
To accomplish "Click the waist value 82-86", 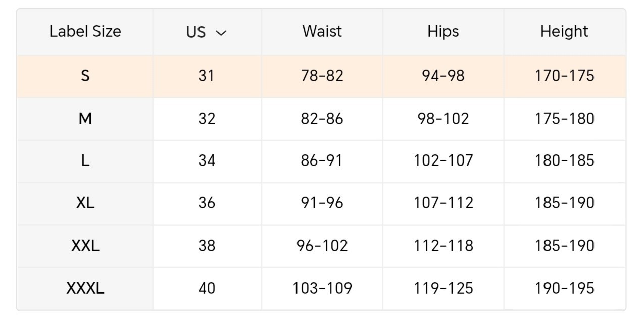I will (x=322, y=119).
